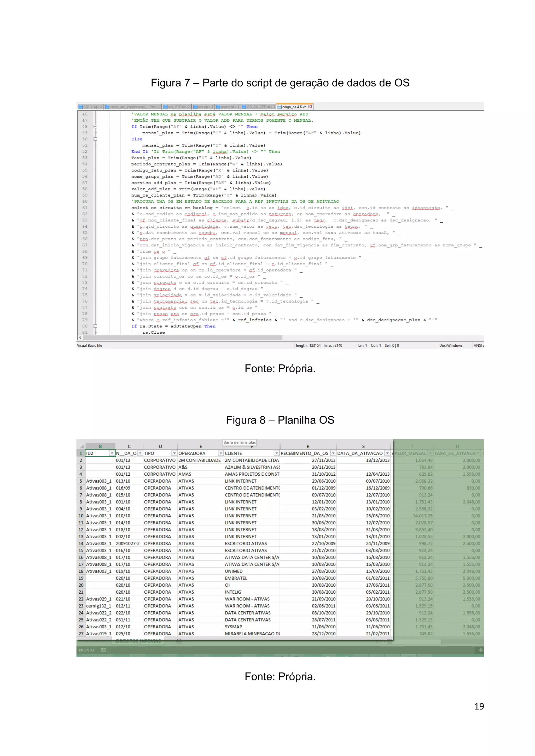
Task: Open the CLIENTE column filter dropdown
Action: pyautogui.click(x=277, y=453)
